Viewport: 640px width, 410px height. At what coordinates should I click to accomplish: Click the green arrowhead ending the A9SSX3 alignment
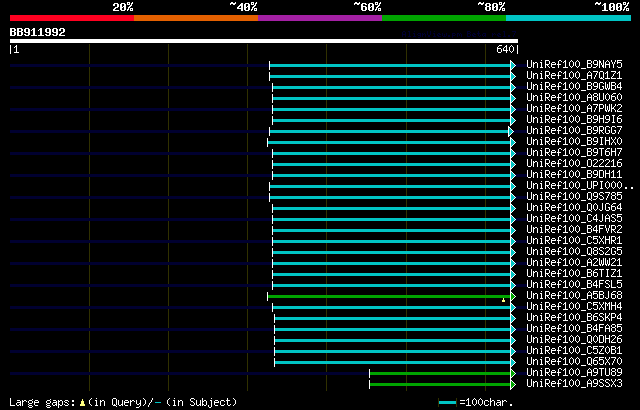click(513, 385)
